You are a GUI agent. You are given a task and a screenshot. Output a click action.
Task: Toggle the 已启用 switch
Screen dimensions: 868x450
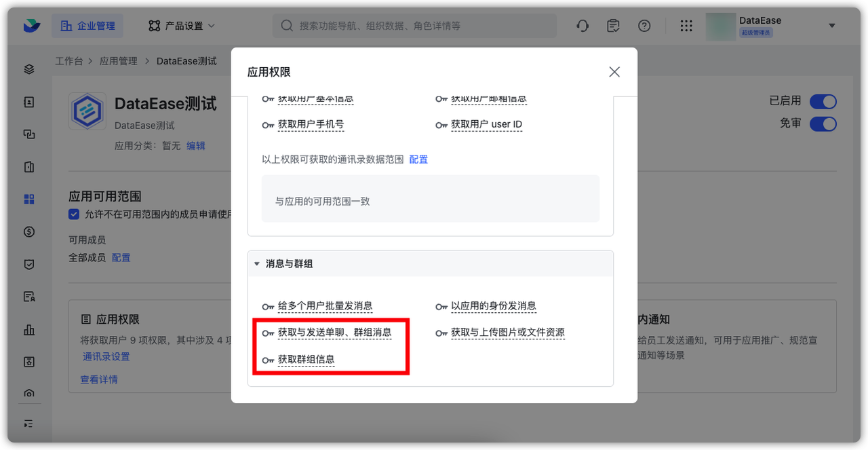823,102
